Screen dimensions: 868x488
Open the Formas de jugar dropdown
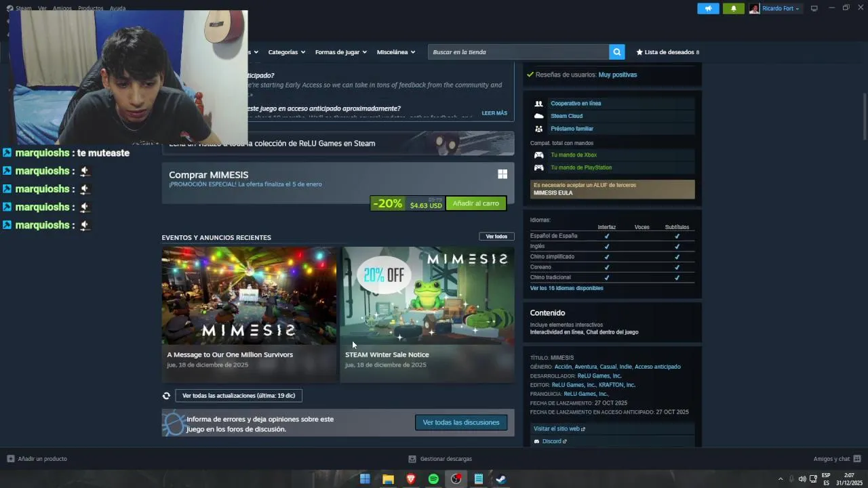pyautogui.click(x=341, y=52)
